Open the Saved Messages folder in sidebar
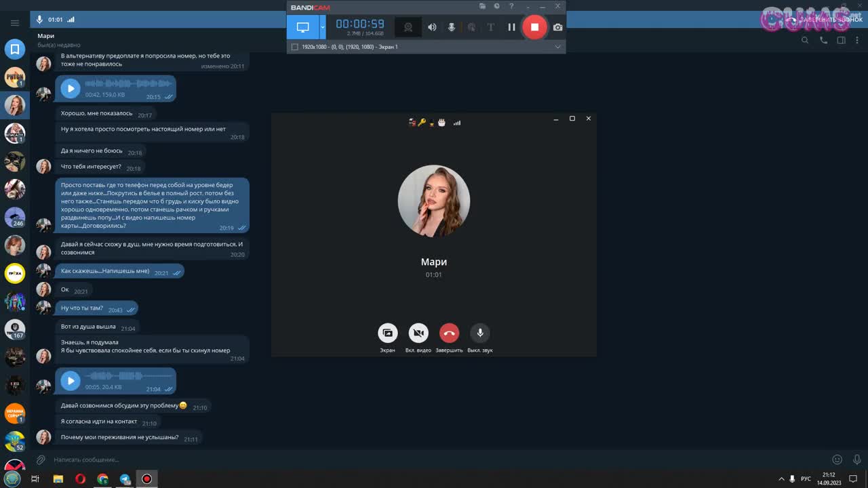Image resolution: width=868 pixels, height=488 pixels. [15, 49]
